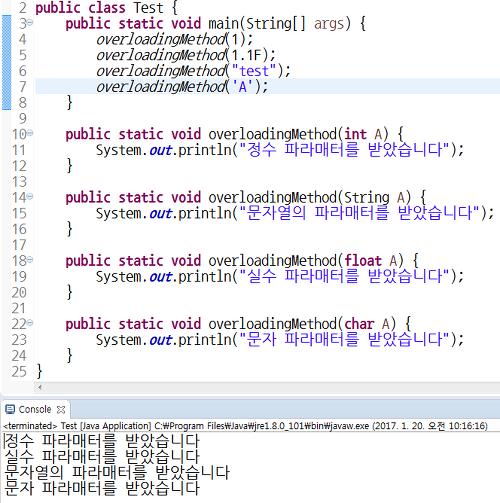
Task: Click the args parameter in main
Action: tap(329, 24)
